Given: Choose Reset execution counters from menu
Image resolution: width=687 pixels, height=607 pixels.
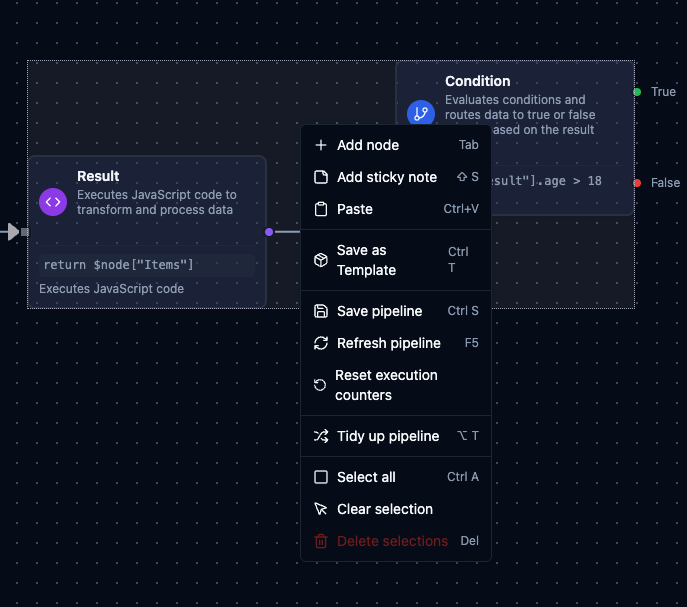Looking at the screenshot, I should click(386, 385).
